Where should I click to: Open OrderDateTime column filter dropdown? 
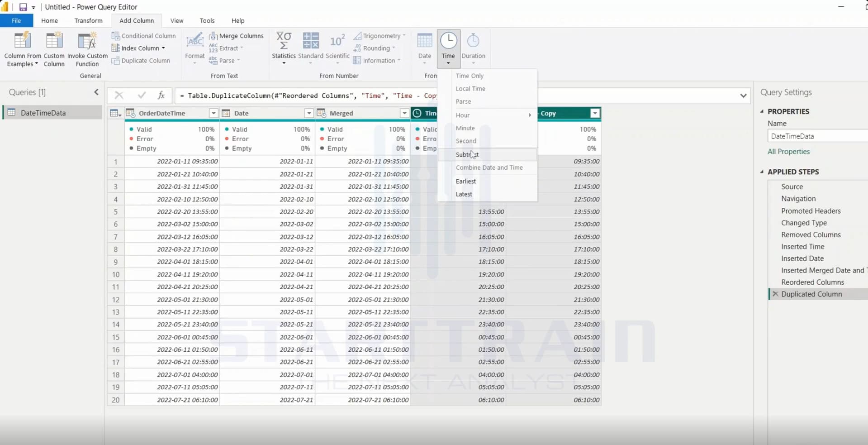213,113
